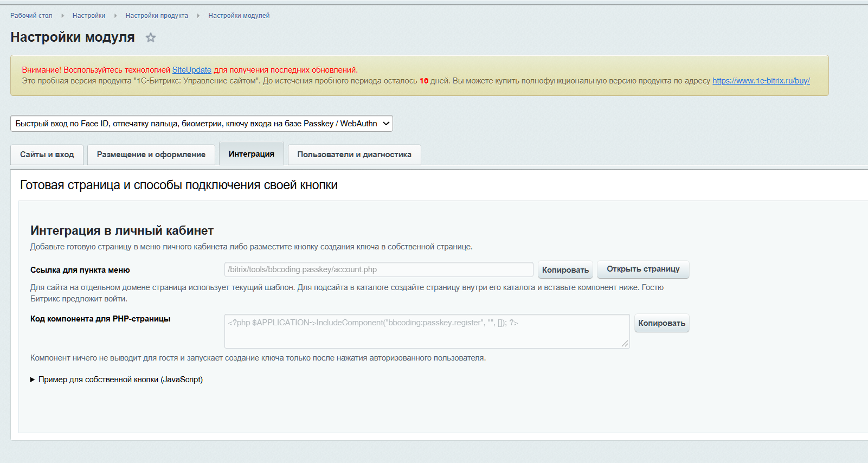
Task: Add page to favorites with star icon
Action: point(151,37)
